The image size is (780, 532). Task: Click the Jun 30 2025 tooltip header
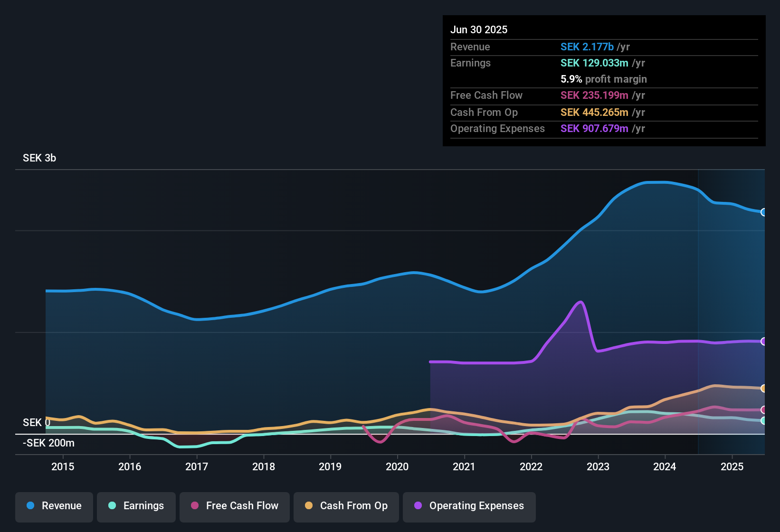click(479, 30)
